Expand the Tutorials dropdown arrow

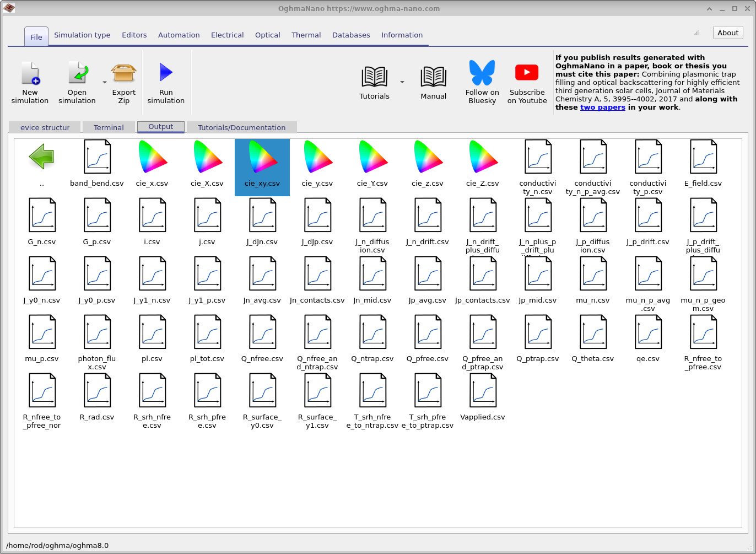point(402,81)
